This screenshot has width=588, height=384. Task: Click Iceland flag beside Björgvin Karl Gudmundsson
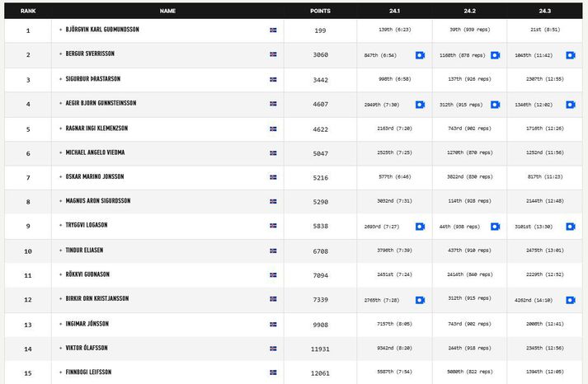coord(273,30)
